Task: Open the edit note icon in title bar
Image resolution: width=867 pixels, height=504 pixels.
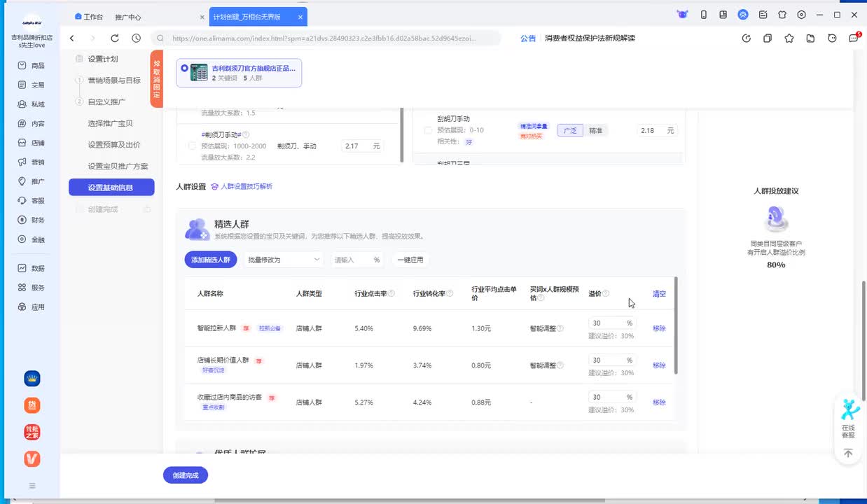Action: (x=763, y=15)
